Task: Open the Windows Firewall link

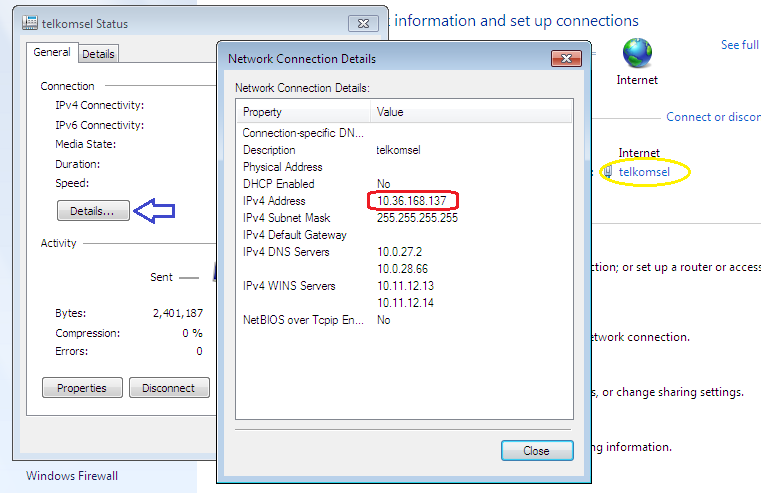Action: tap(72, 476)
